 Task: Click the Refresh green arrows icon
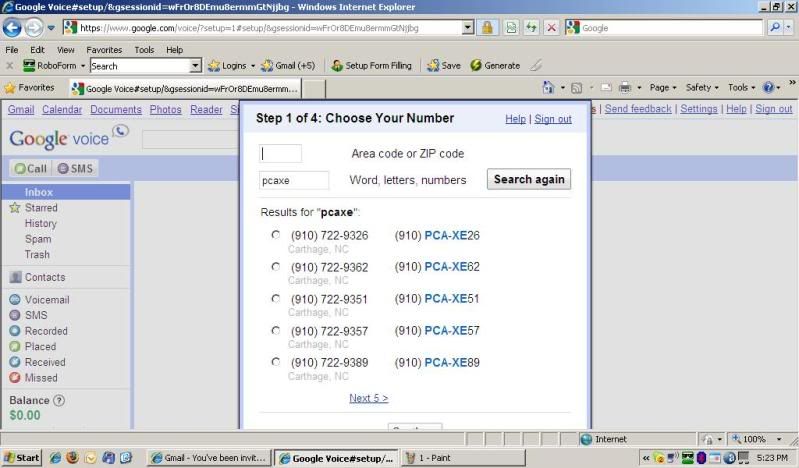tap(531, 28)
